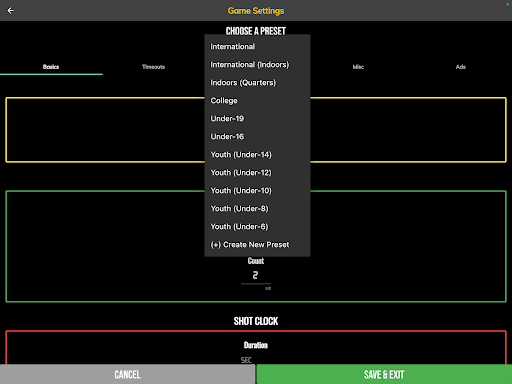Switch to the Basics tab
This screenshot has height=384, width=512.
[51, 67]
